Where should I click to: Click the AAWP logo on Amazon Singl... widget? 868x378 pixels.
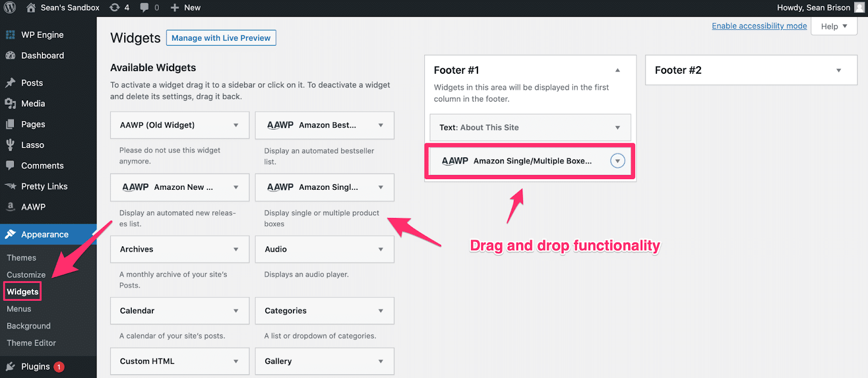(280, 187)
